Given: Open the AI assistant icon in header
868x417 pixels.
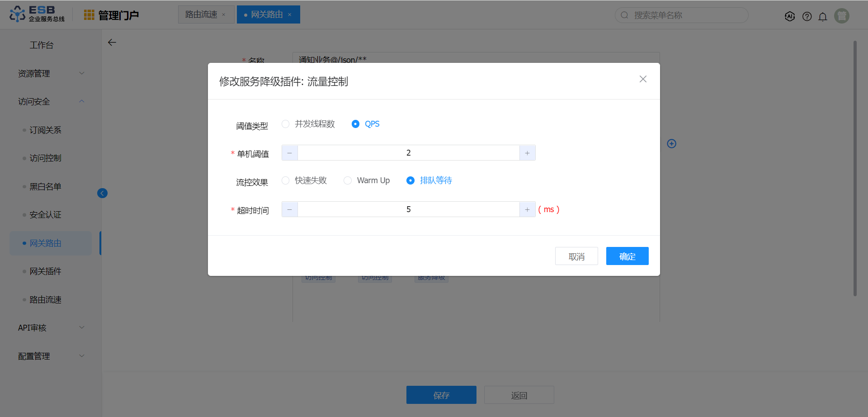Looking at the screenshot, I should [x=790, y=16].
